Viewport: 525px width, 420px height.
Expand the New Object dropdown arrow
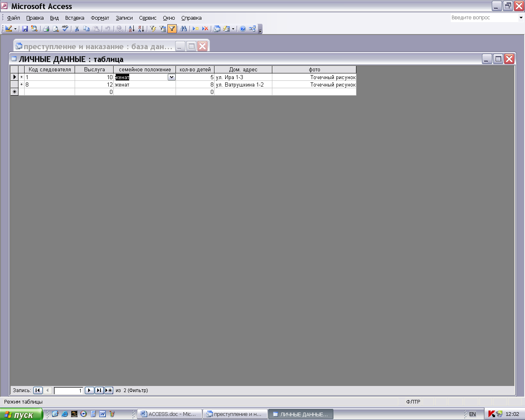click(233, 29)
